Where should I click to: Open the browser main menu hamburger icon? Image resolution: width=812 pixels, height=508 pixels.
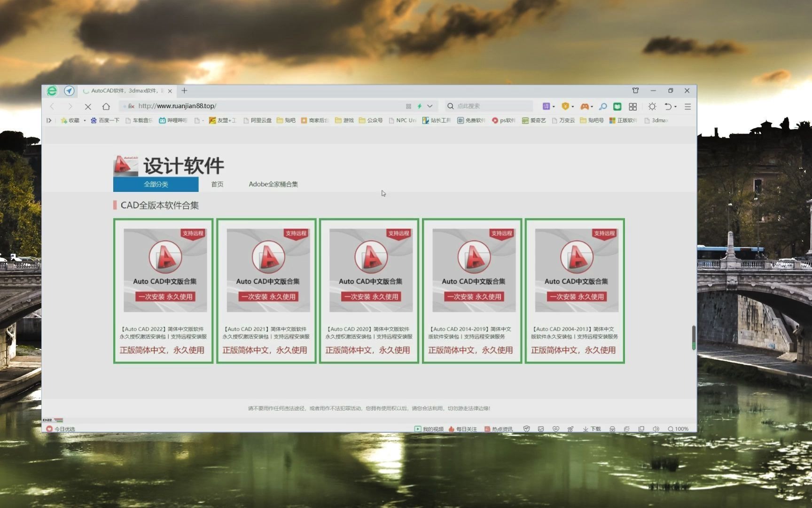(x=687, y=107)
